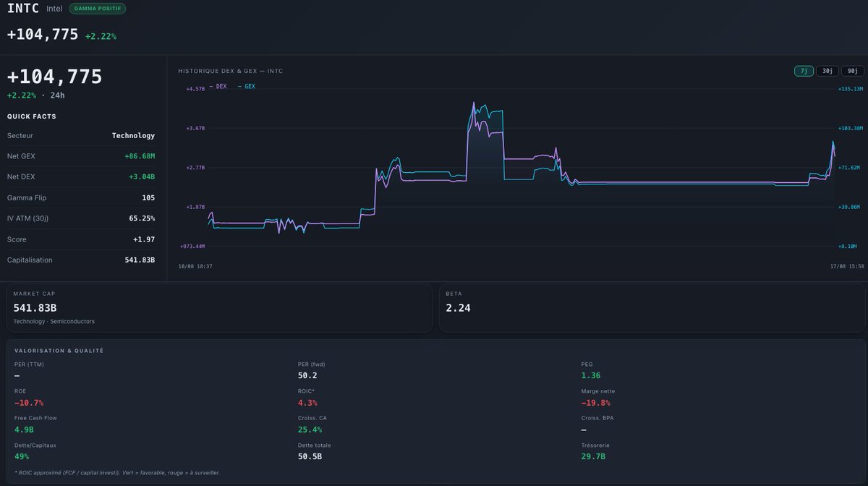Viewport: 868px width, 486px height.
Task: Click the ROE value −10.7%
Action: 29,403
